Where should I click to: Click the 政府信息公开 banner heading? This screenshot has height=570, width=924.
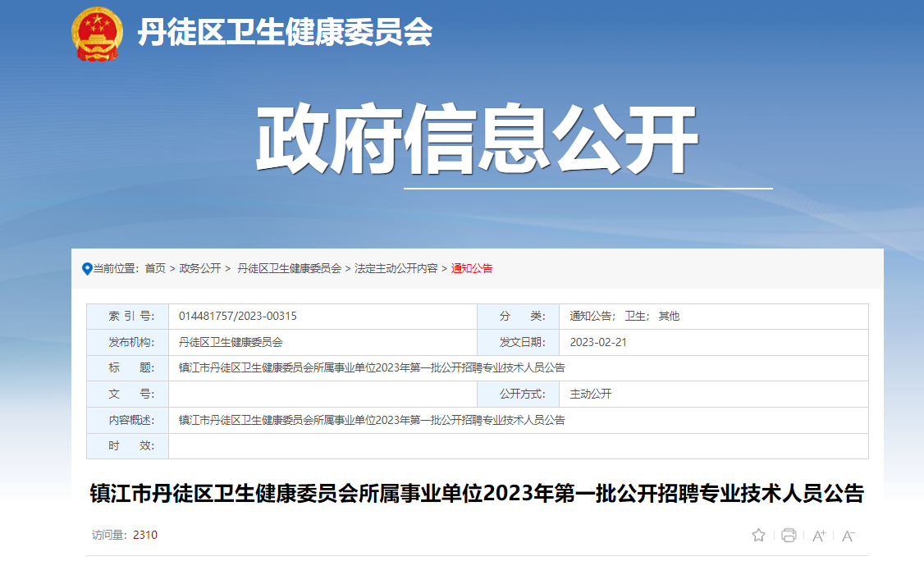tap(478, 139)
